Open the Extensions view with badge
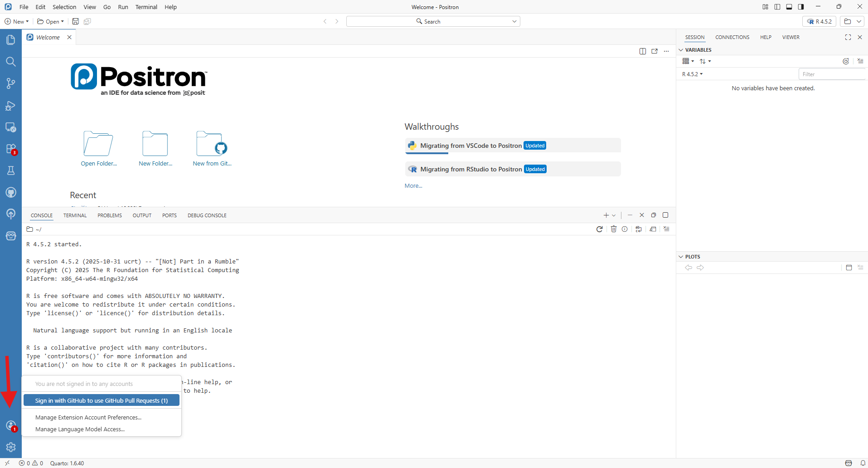The height and width of the screenshot is (468, 868). (x=11, y=149)
